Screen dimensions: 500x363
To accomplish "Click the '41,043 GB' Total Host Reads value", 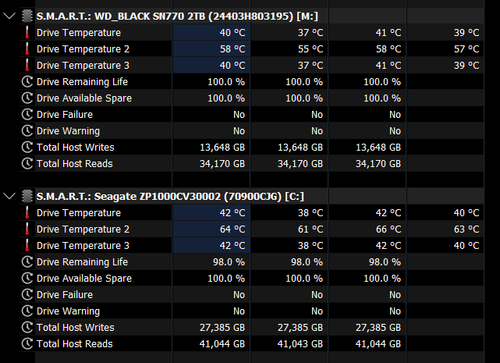I will (300, 344).
